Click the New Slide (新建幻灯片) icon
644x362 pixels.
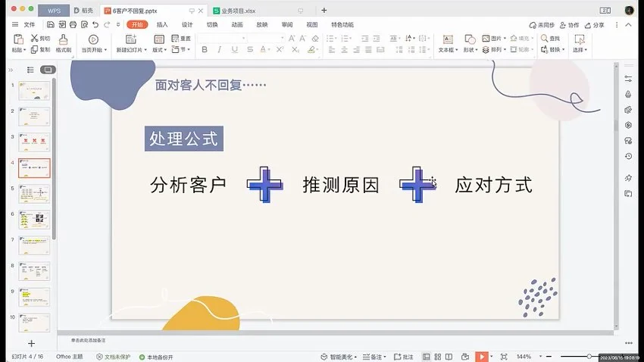(x=130, y=39)
